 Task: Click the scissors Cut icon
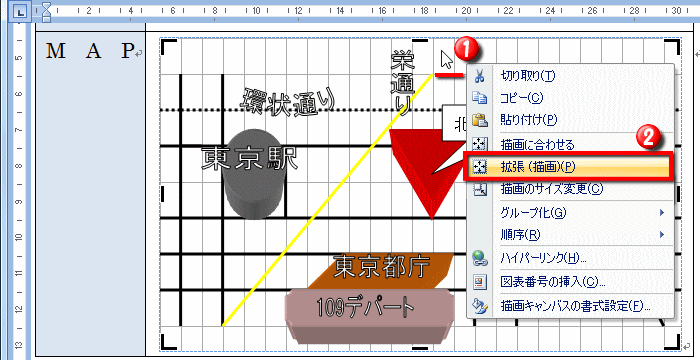[x=479, y=76]
